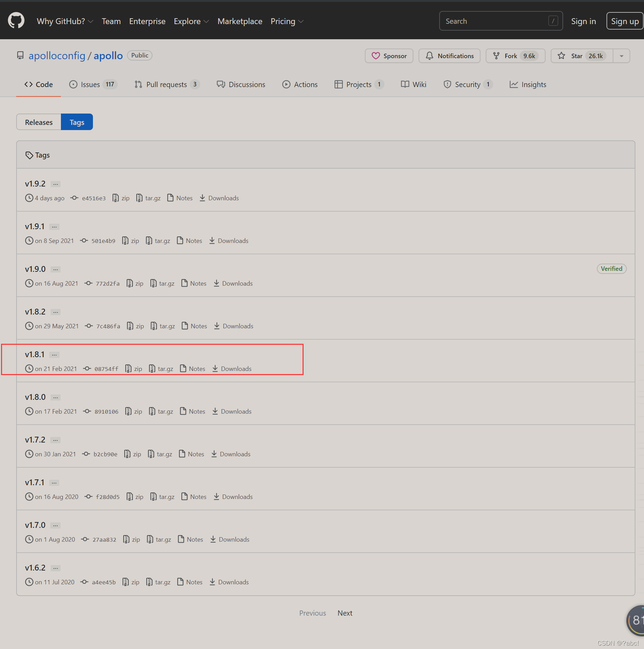Download v1.8.1 zip archive
The width and height of the screenshot is (644, 649).
tap(134, 369)
